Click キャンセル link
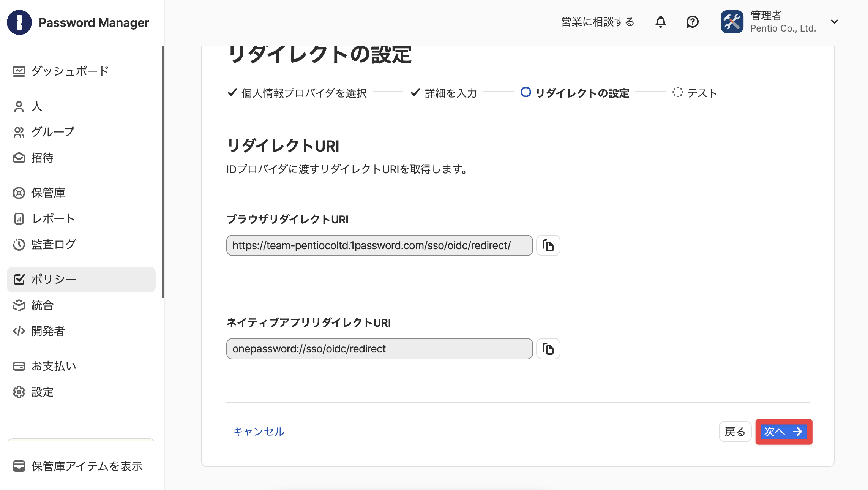This screenshot has height=490, width=868. pos(259,432)
